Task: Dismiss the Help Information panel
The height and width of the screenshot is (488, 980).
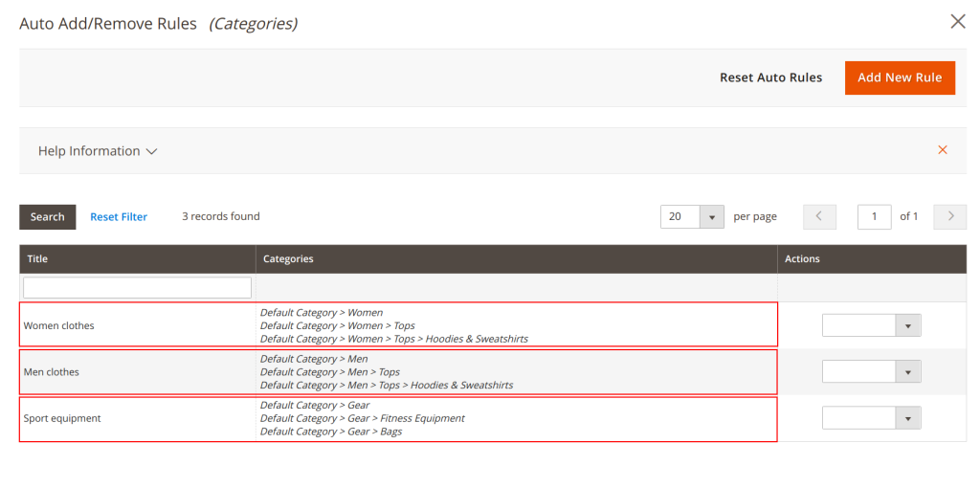Action: [943, 150]
